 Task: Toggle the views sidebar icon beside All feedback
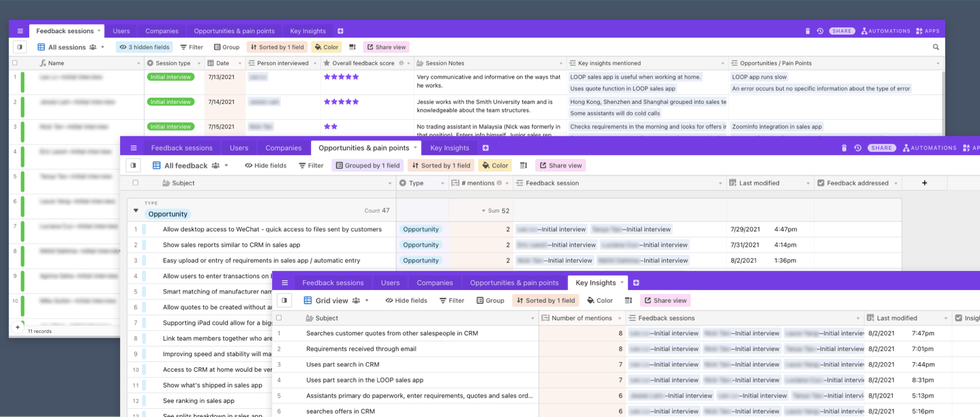point(133,165)
